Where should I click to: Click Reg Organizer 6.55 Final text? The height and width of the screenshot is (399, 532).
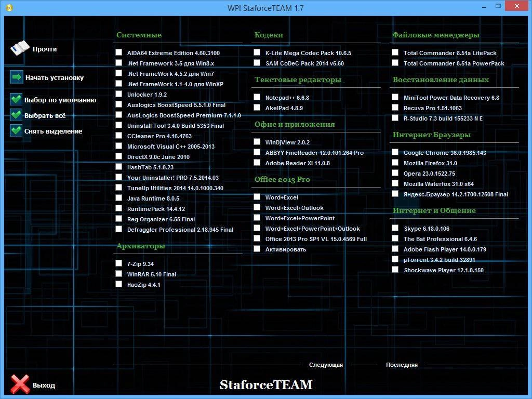coord(161,219)
